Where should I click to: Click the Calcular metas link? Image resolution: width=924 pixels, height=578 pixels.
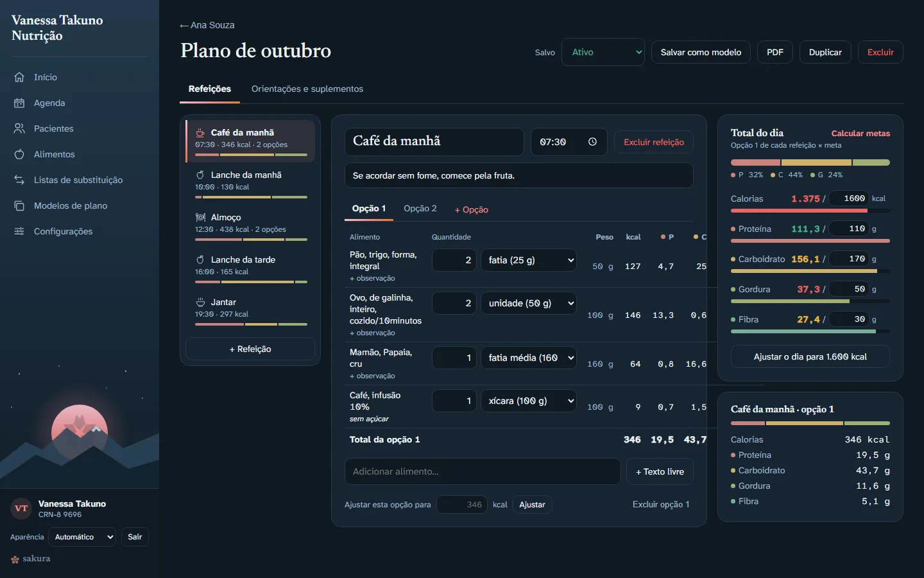coord(860,134)
